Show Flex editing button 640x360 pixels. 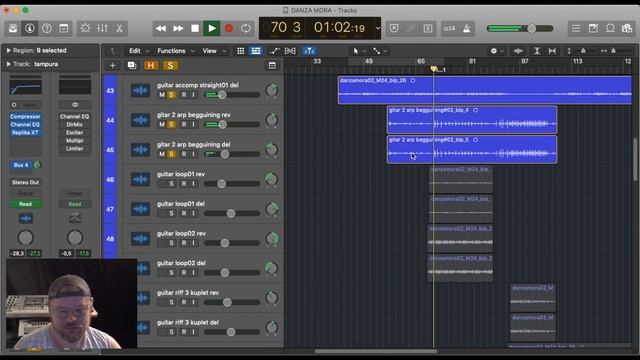tap(290, 51)
